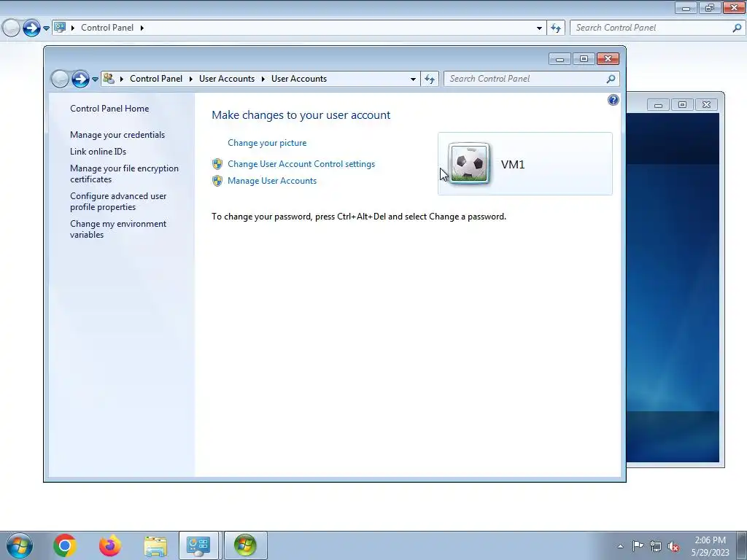Open recent pages dropdown in User Accounts window
The width and height of the screenshot is (747, 560).
click(95, 79)
